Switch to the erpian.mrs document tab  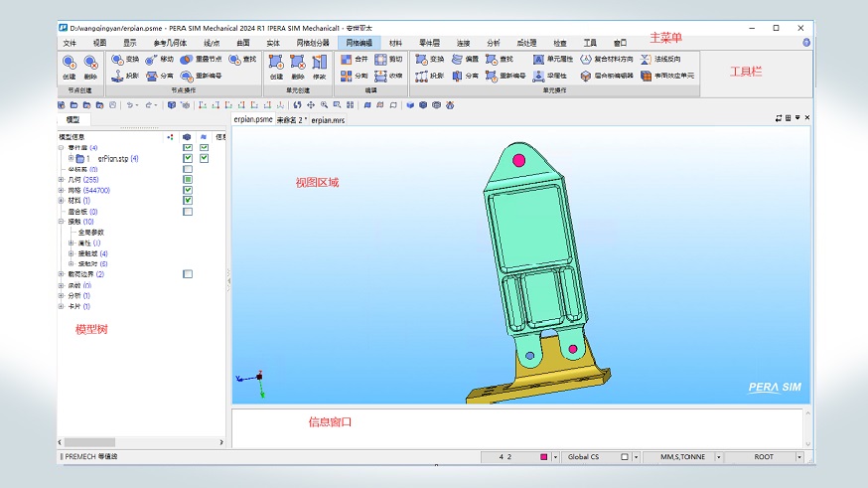(x=327, y=119)
